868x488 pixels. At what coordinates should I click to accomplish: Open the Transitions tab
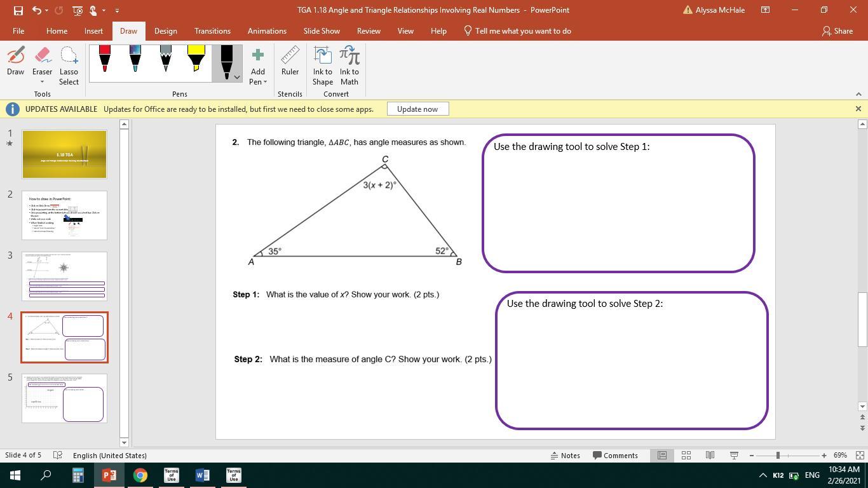(212, 31)
